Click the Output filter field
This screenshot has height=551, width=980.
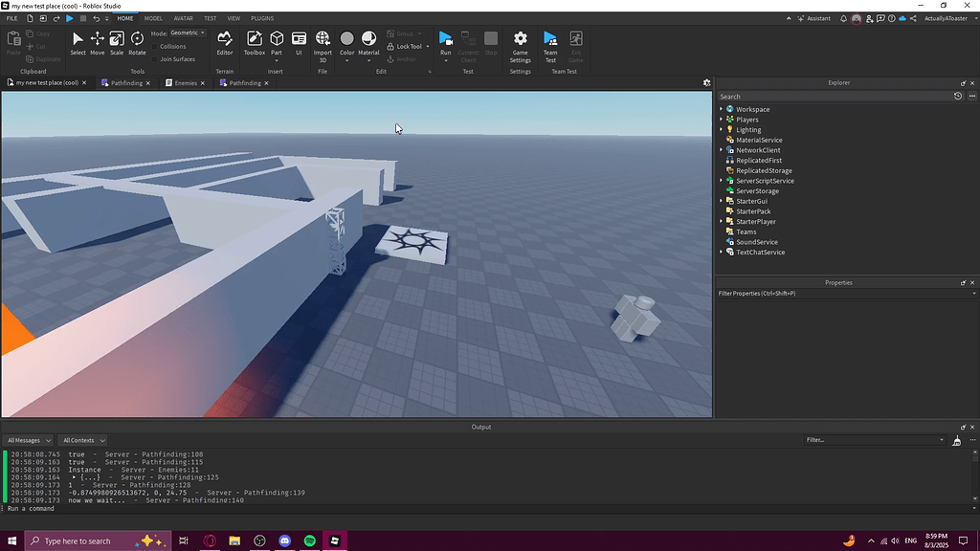click(874, 440)
